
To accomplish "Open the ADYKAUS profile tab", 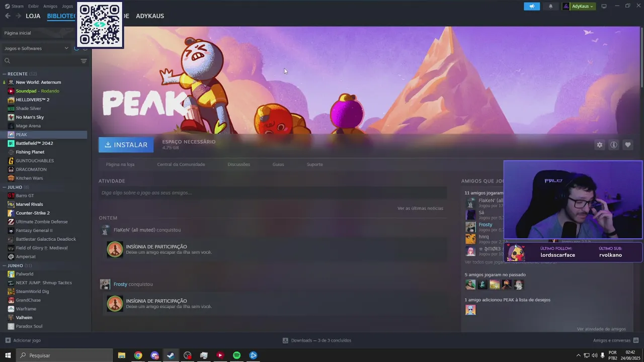I will click(x=150, y=16).
